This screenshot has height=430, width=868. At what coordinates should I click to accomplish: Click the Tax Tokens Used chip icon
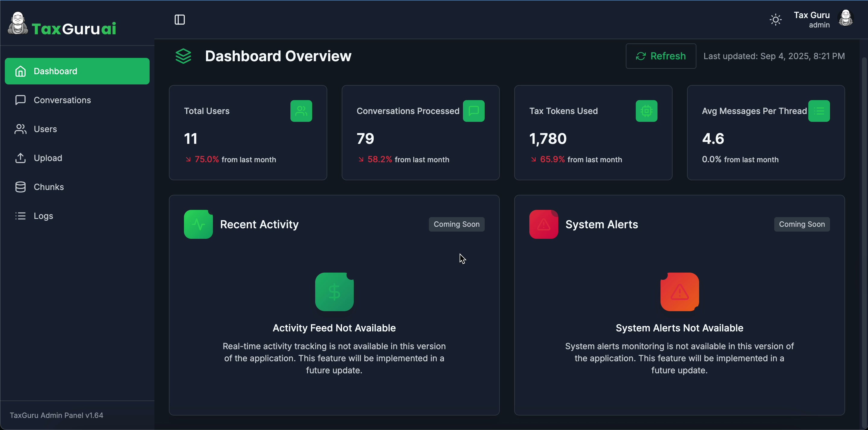point(646,111)
